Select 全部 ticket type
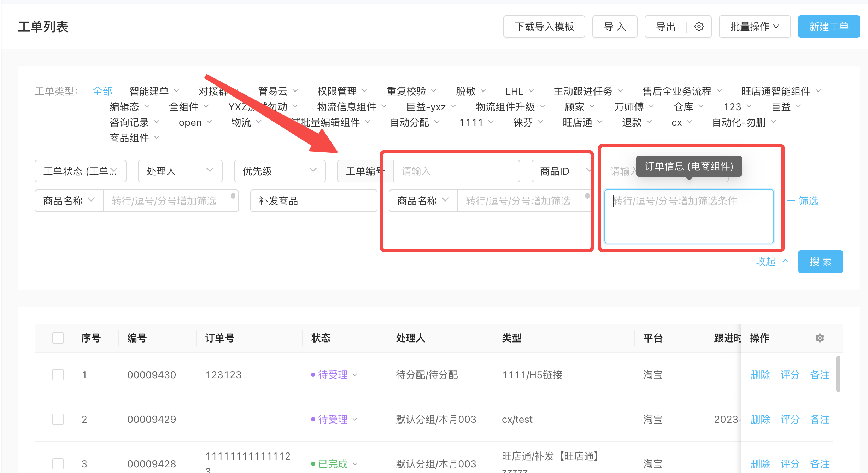 (102, 91)
